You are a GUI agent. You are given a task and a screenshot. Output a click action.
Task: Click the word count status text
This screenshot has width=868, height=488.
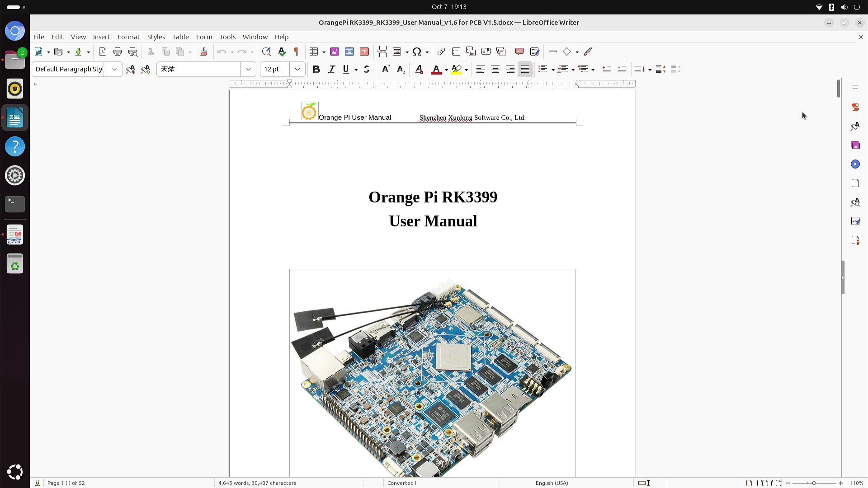pyautogui.click(x=257, y=483)
